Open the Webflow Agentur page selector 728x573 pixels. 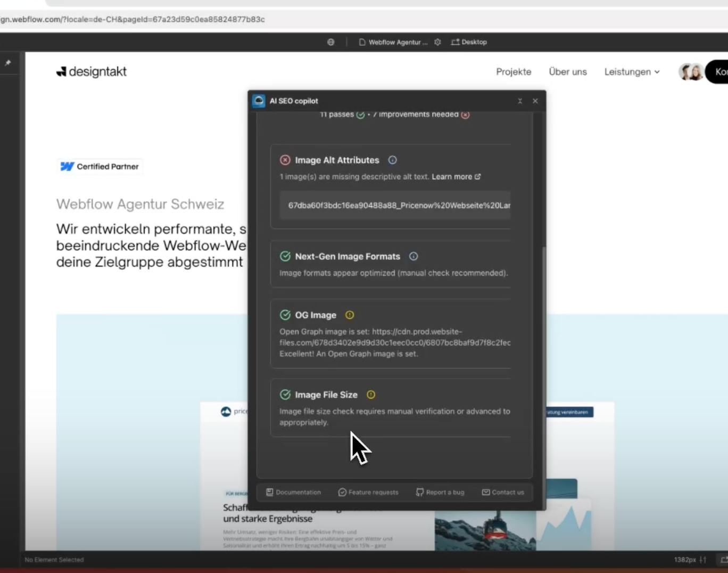[x=393, y=42]
